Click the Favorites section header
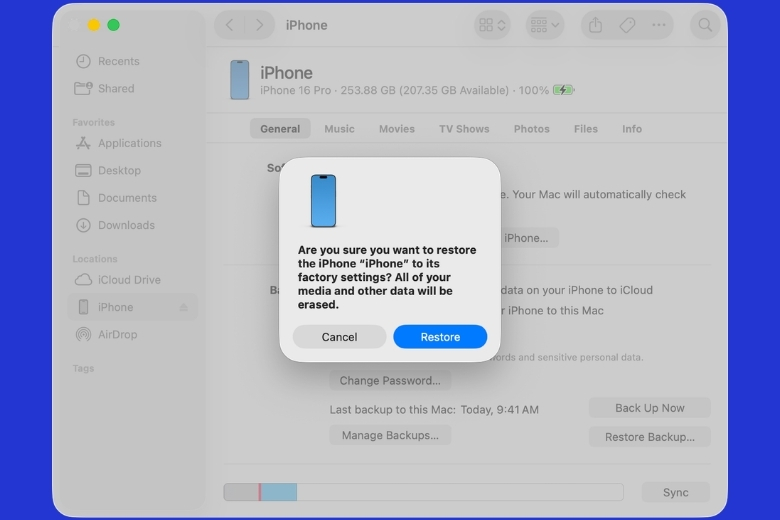780x520 pixels. point(94,122)
